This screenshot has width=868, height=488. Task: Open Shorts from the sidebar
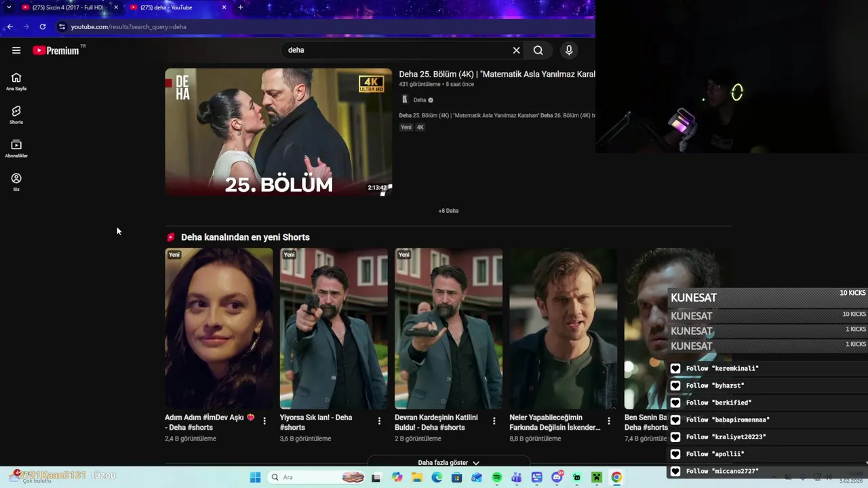16,115
